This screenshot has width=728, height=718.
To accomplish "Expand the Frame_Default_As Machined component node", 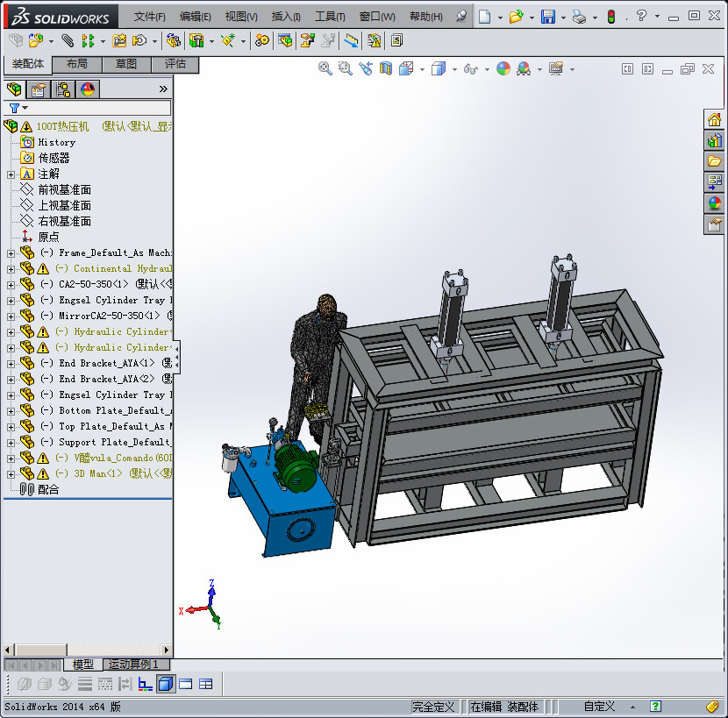I will pyautogui.click(x=11, y=253).
